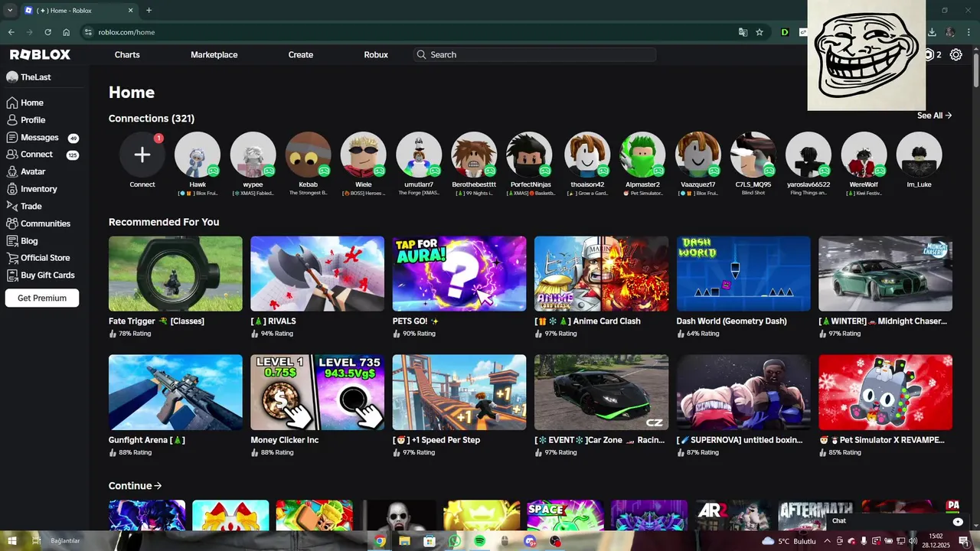Show hidden system tray icons
Screen dimensions: 980x551
[827, 541]
